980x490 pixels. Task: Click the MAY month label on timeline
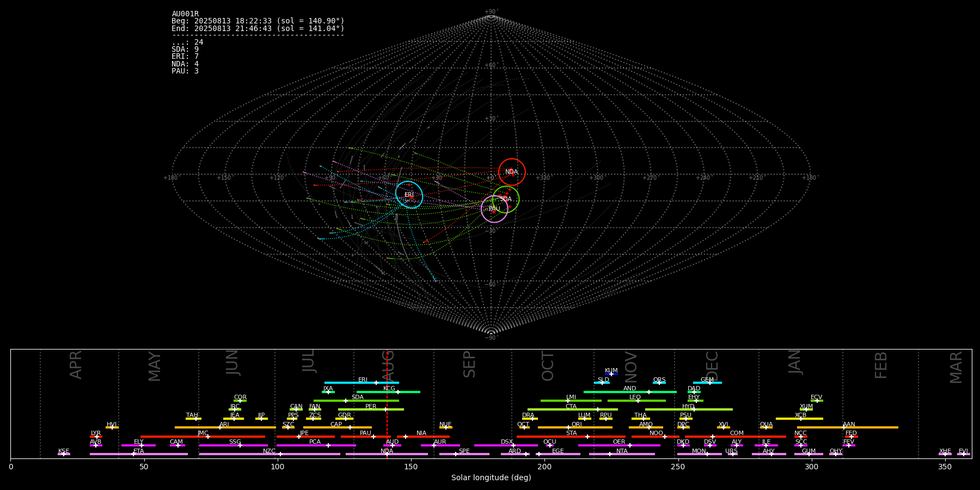click(155, 366)
